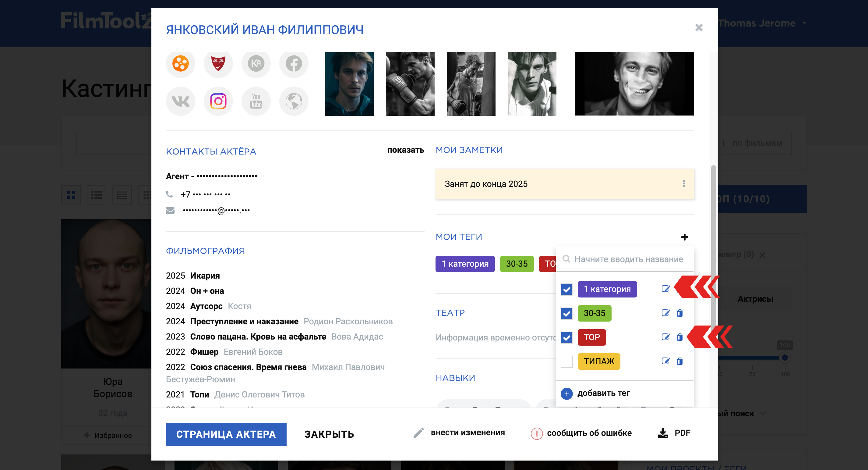Click 'показать' to reveal contacts

click(x=405, y=150)
